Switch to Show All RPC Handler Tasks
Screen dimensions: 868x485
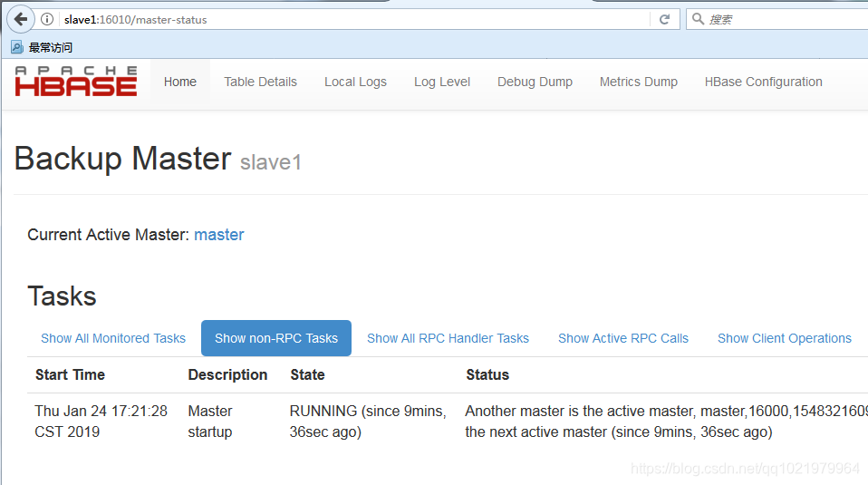pyautogui.click(x=448, y=338)
